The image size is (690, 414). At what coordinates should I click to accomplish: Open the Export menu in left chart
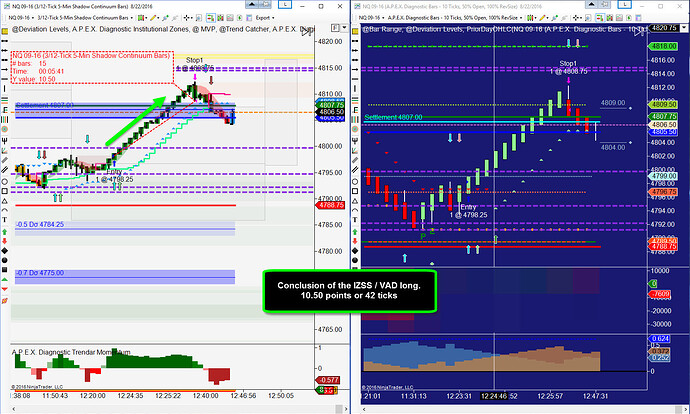[265, 18]
